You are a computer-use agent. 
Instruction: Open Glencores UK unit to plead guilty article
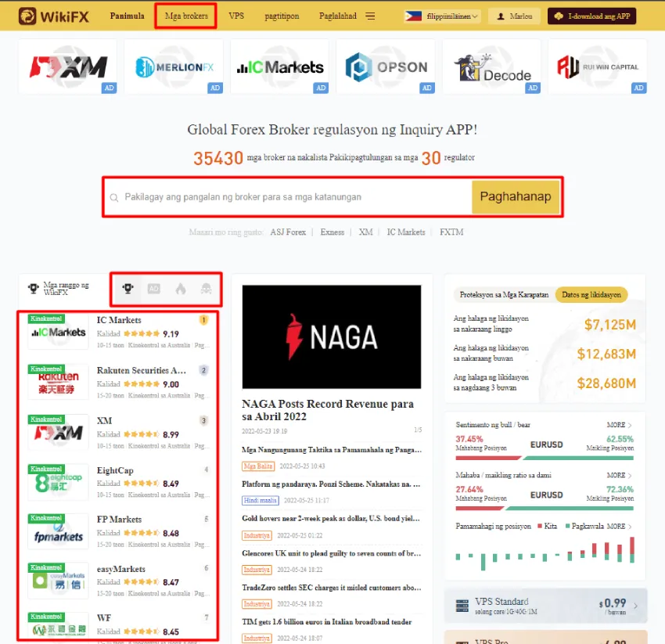point(331,553)
